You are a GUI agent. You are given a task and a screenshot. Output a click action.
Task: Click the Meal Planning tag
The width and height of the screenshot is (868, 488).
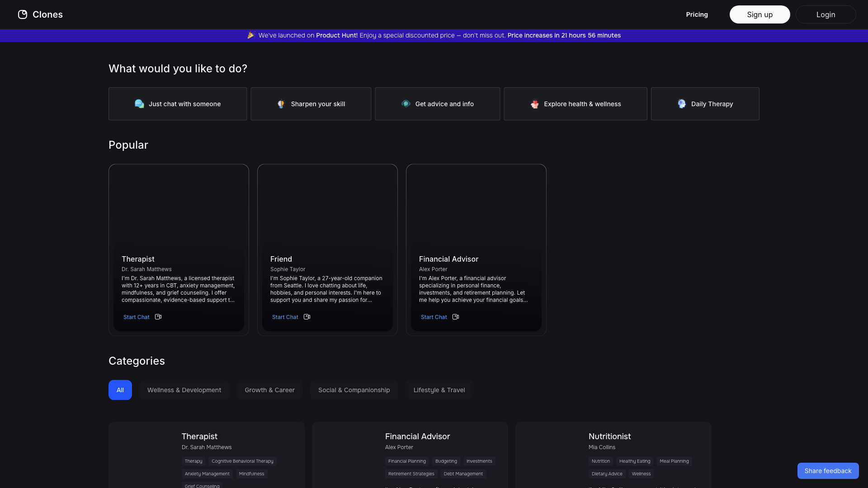[674, 461]
